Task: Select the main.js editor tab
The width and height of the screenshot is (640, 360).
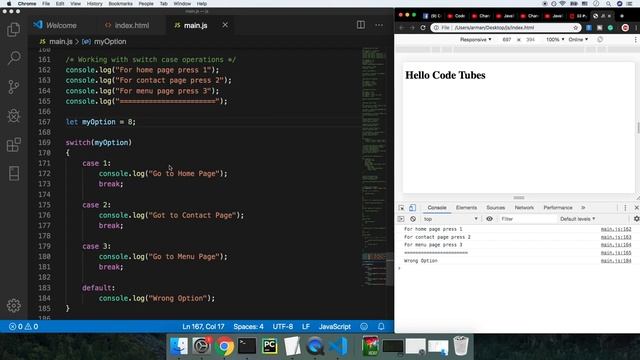Action: point(196,25)
